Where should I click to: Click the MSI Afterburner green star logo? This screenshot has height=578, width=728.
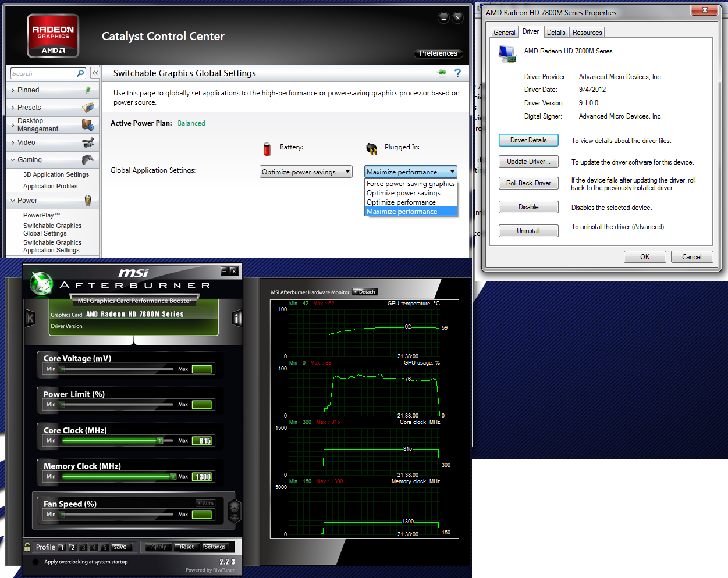(x=41, y=283)
